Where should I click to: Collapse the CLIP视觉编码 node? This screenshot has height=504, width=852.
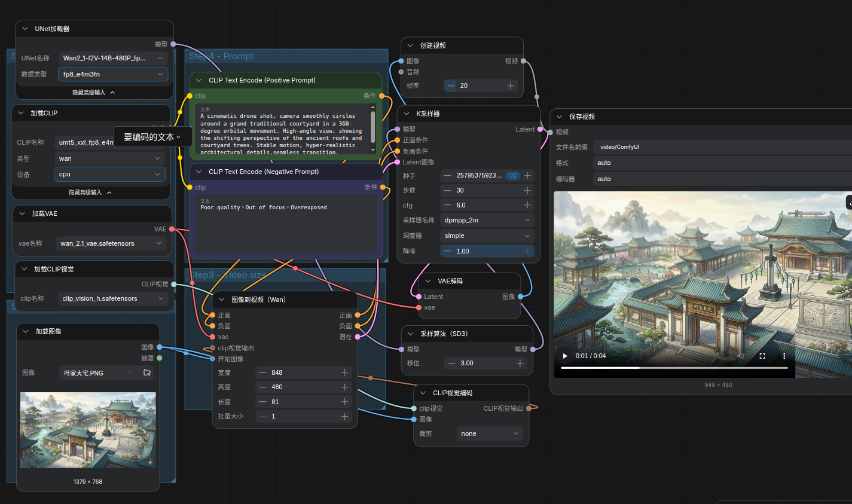point(423,393)
